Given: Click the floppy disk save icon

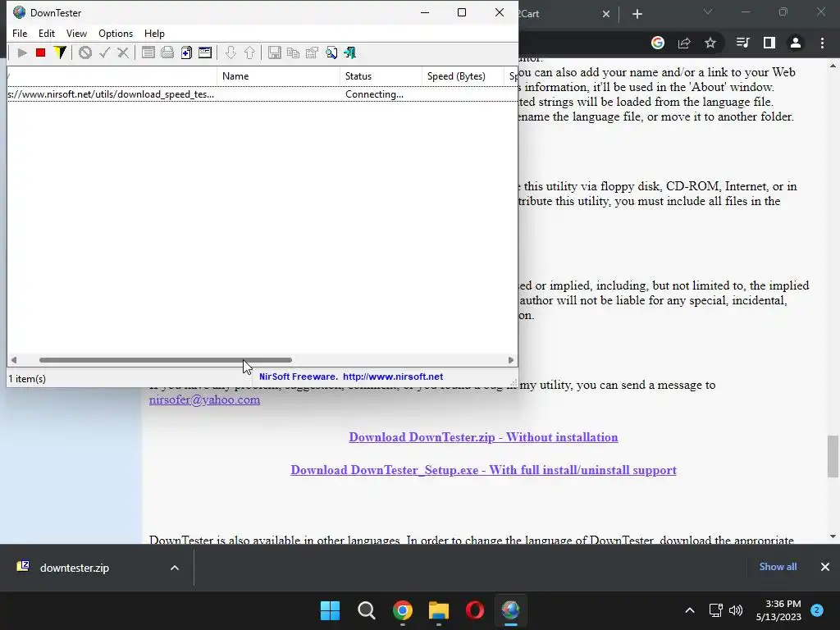Looking at the screenshot, I should tap(274, 52).
